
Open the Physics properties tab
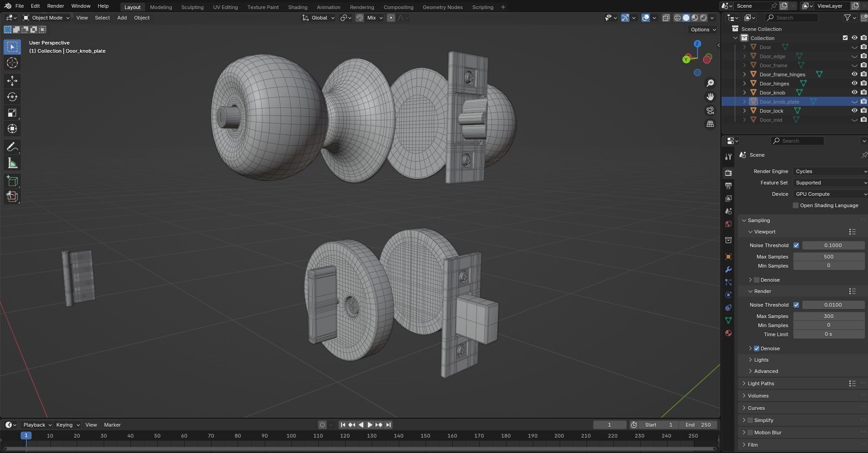(728, 295)
